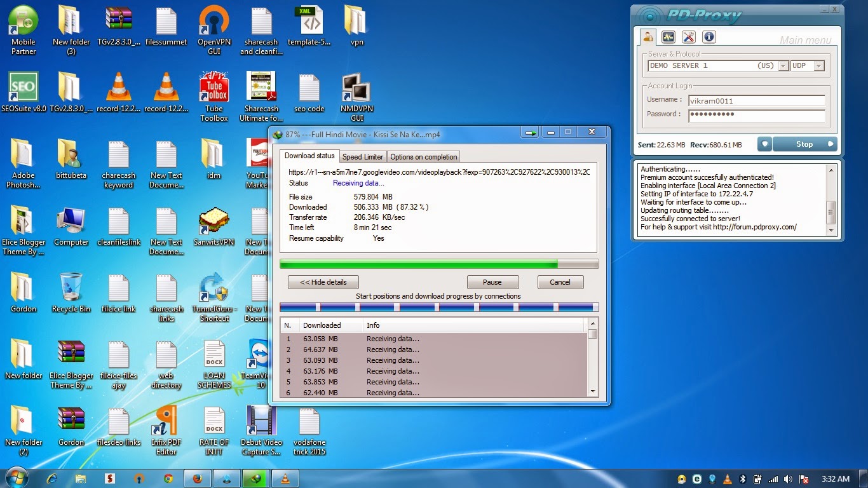Select connection row with 63.058 MB
The width and height of the screenshot is (868, 488).
pyautogui.click(x=434, y=339)
